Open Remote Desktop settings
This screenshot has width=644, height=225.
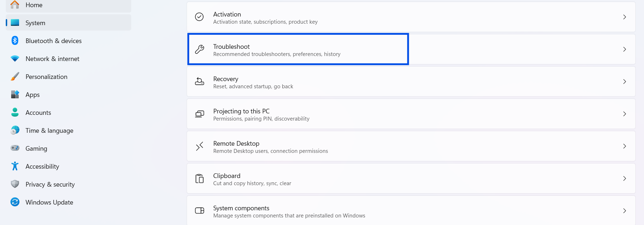tap(236, 144)
